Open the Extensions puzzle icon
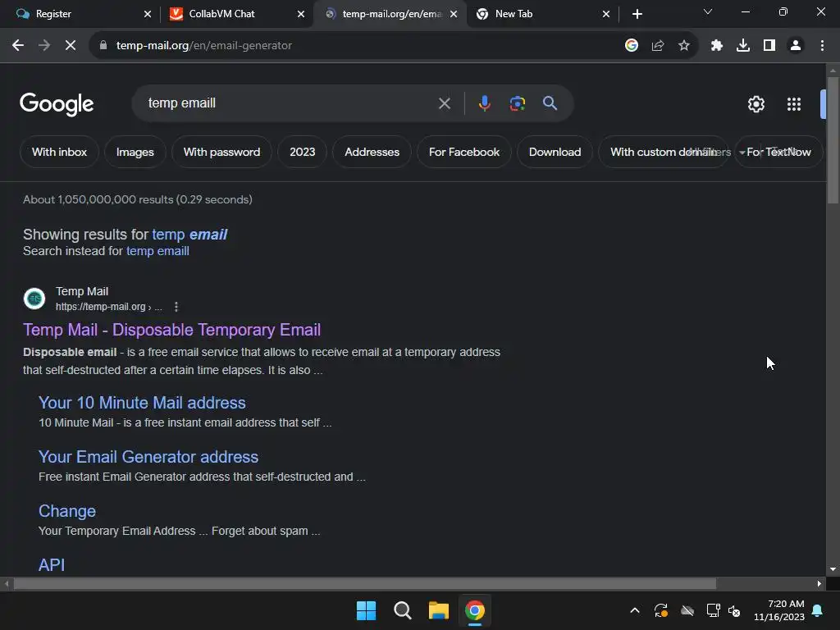 click(x=716, y=46)
